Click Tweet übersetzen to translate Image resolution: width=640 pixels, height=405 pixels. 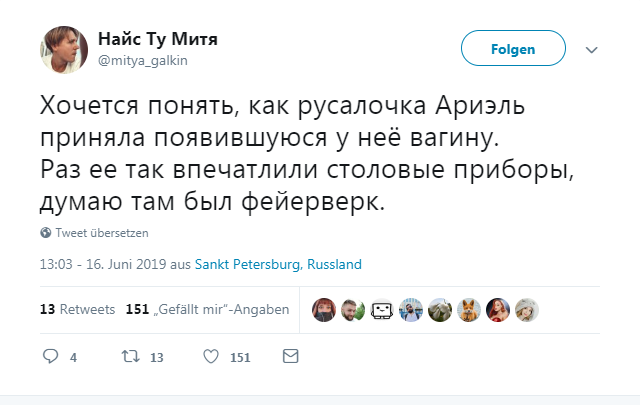(x=102, y=233)
